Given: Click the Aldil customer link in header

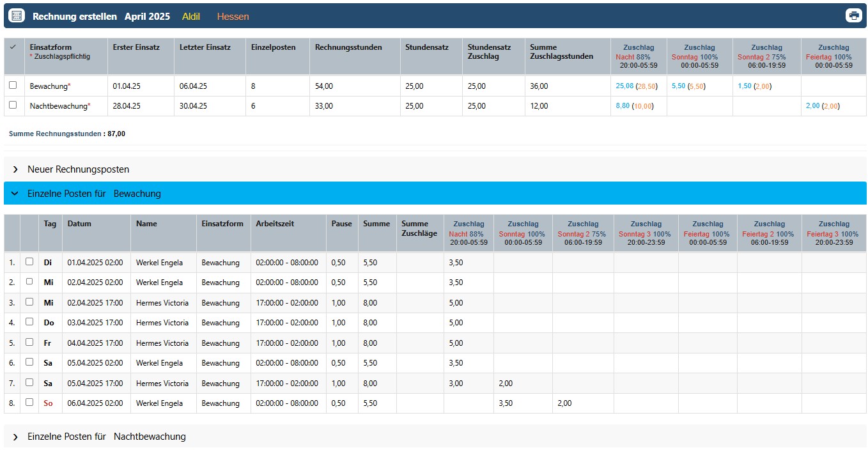Looking at the screenshot, I should click(191, 17).
